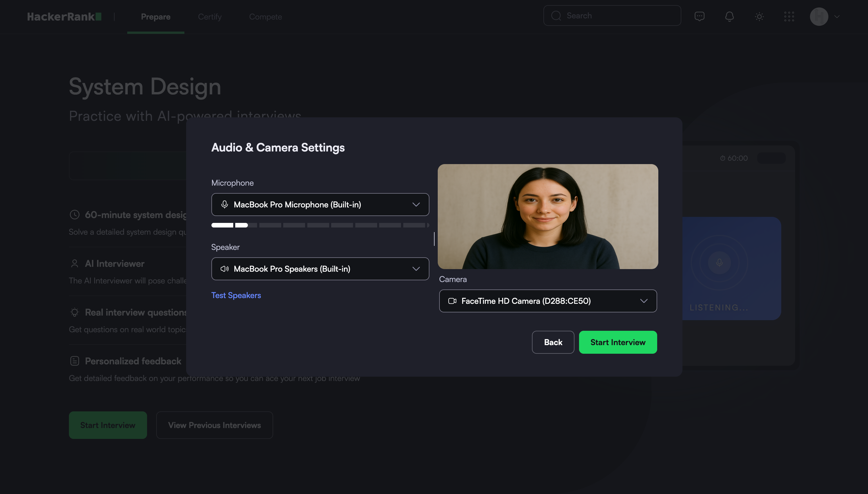Screen dimensions: 868x494
Task: Switch to the Compete tab
Action: point(265,17)
